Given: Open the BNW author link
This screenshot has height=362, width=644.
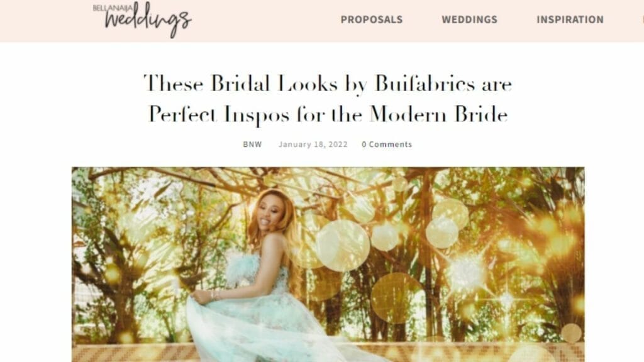Looking at the screenshot, I should (252, 145).
